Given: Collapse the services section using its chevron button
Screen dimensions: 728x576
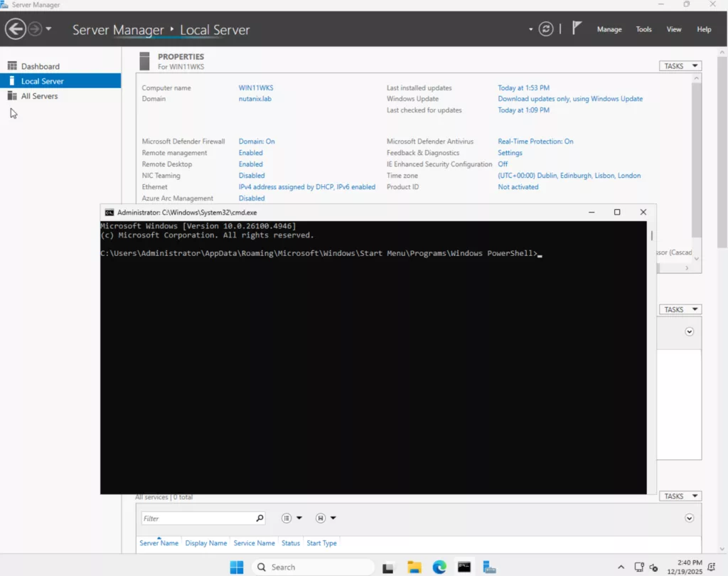Looking at the screenshot, I should tap(689, 518).
